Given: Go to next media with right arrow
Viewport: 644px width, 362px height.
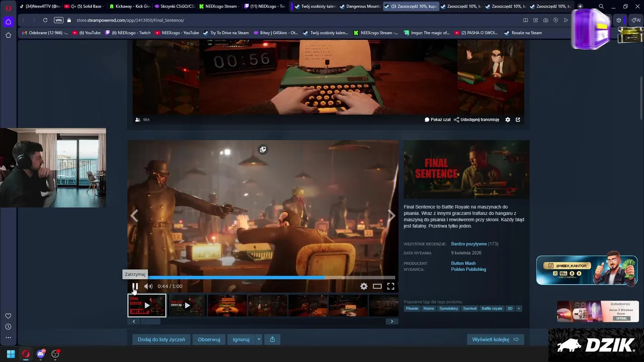Looking at the screenshot, I should coord(391,216).
